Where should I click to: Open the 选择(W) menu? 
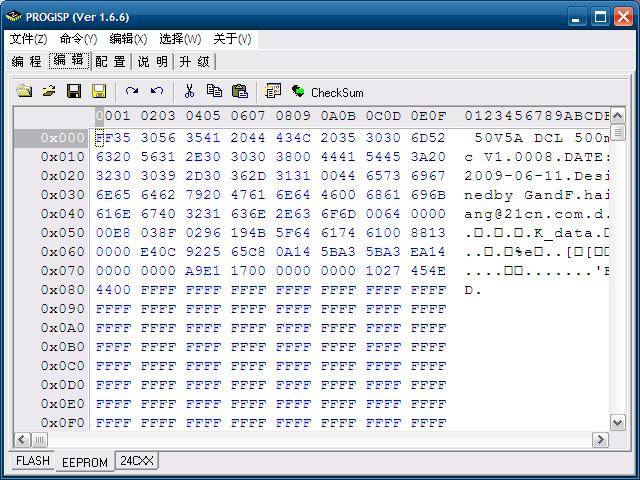[180, 39]
